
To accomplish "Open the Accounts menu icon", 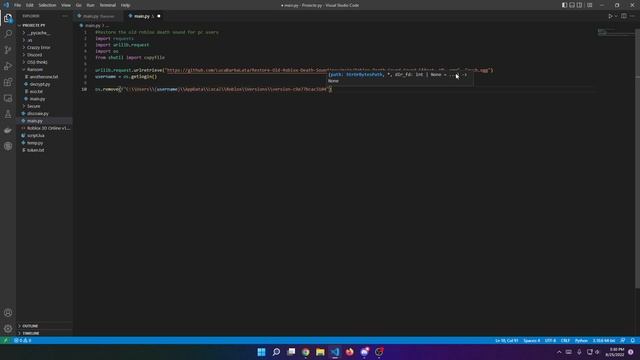I will (x=8, y=313).
